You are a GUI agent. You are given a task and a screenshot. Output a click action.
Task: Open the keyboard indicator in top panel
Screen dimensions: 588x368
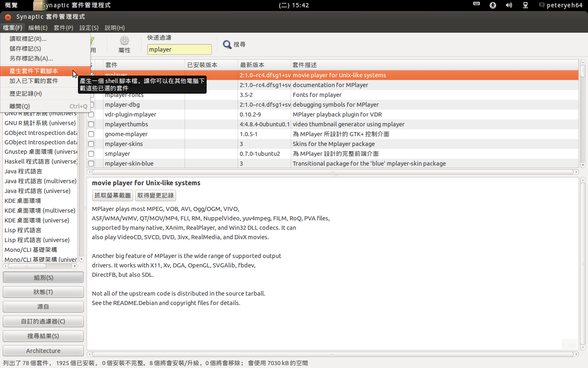point(477,4)
